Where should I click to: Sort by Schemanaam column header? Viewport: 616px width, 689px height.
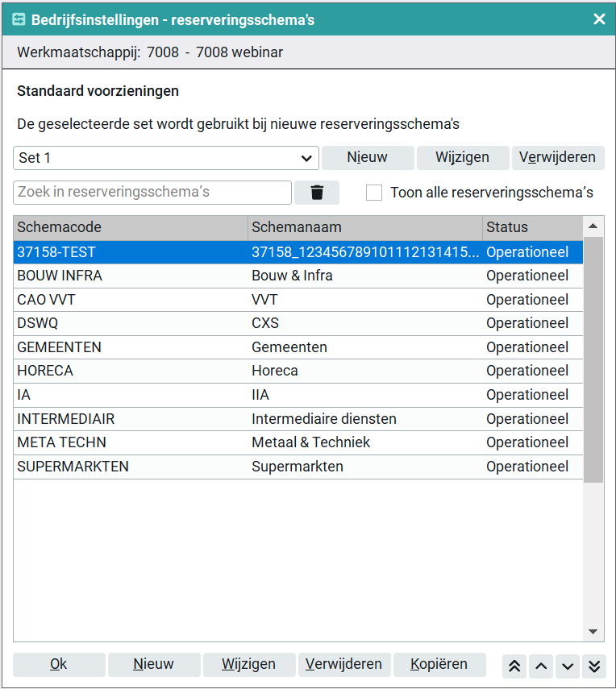pos(364,227)
